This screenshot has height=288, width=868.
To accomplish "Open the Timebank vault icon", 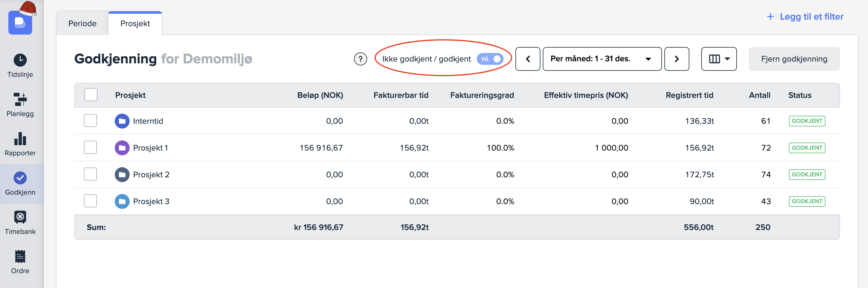I will 20,217.
